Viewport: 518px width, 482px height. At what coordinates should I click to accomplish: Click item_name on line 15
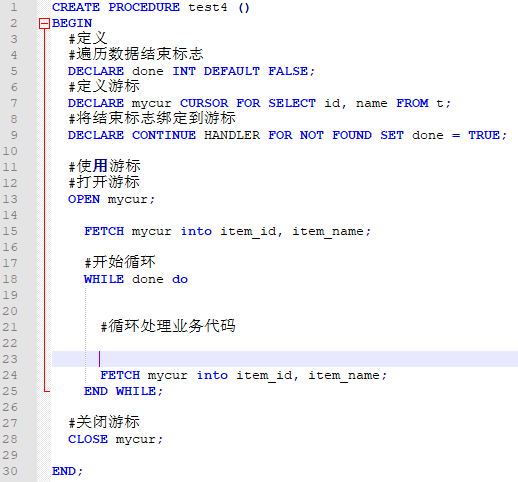(328, 232)
